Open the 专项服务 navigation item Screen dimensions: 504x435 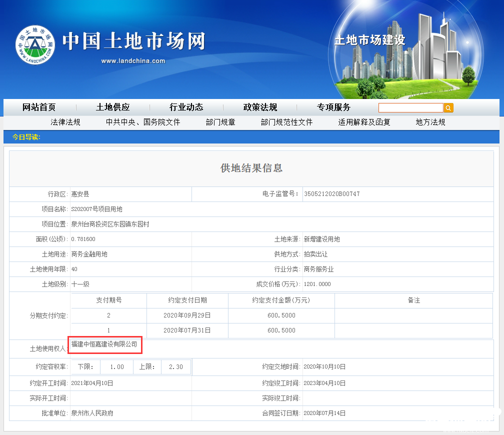pos(333,107)
